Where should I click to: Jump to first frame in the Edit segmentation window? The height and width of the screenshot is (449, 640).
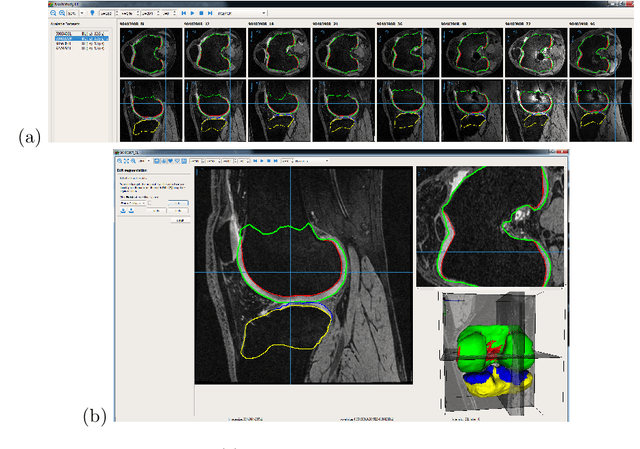pos(255,161)
